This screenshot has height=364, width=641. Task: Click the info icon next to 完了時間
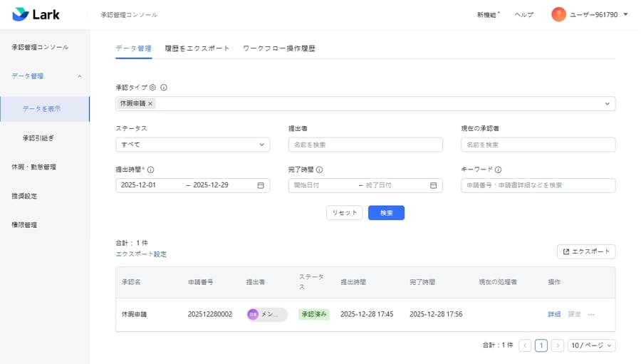pyautogui.click(x=319, y=170)
